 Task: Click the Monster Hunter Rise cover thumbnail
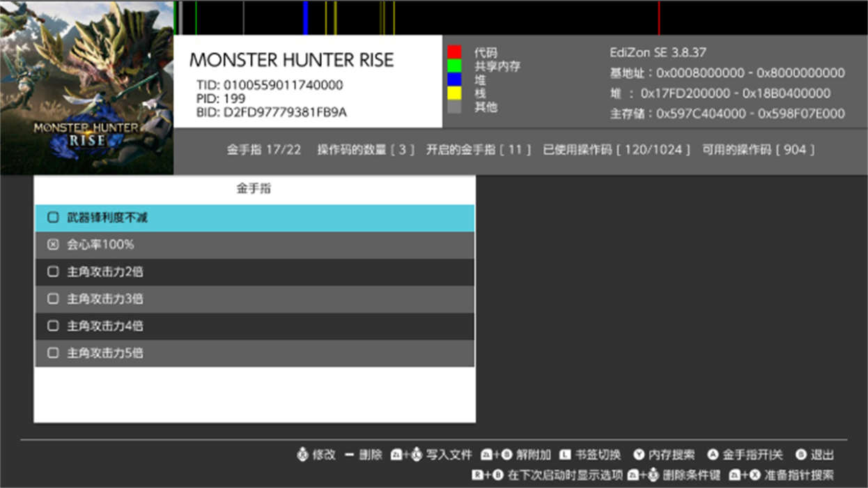pos(86,87)
